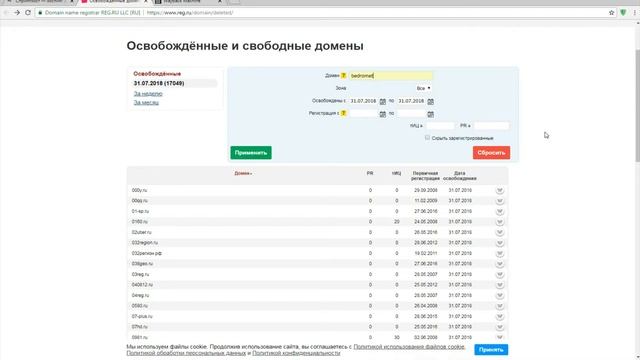Sort table by Домен column
The image size is (640, 360).
tap(243, 173)
